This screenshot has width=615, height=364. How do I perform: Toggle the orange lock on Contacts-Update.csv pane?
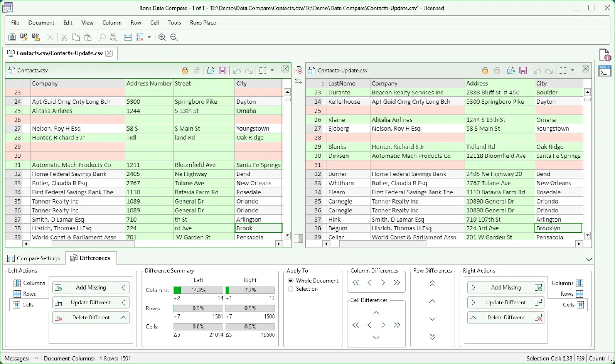click(x=485, y=70)
